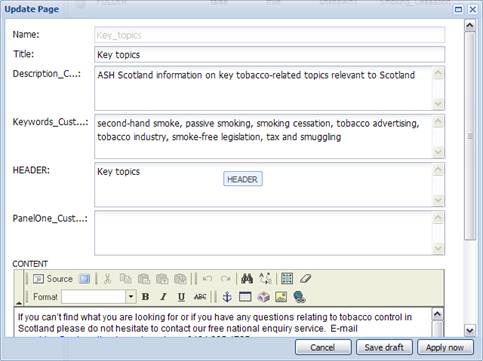Apply Bold formatting
The width and height of the screenshot is (483, 361).
[145, 297]
